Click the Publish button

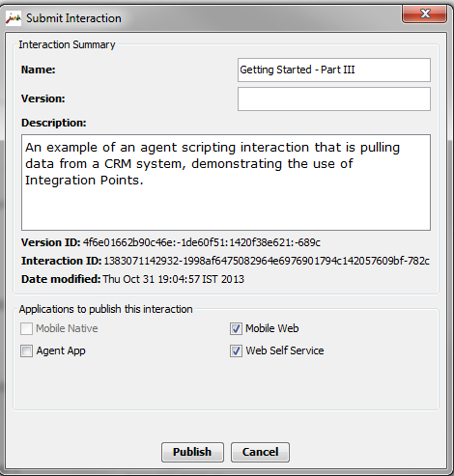(192, 452)
